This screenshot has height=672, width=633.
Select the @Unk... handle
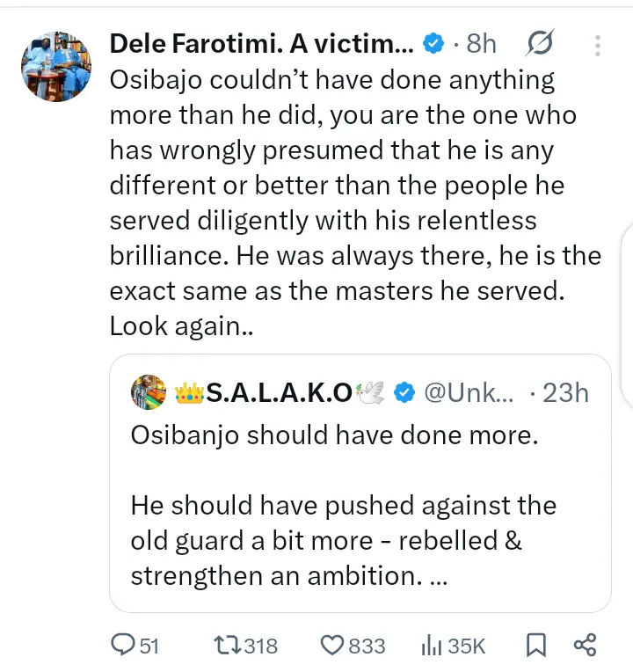(469, 393)
